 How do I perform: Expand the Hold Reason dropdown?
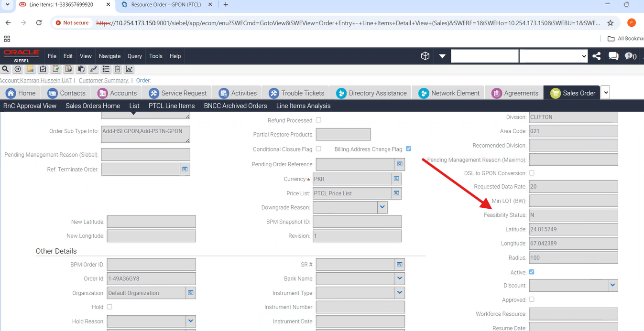pyautogui.click(x=190, y=321)
